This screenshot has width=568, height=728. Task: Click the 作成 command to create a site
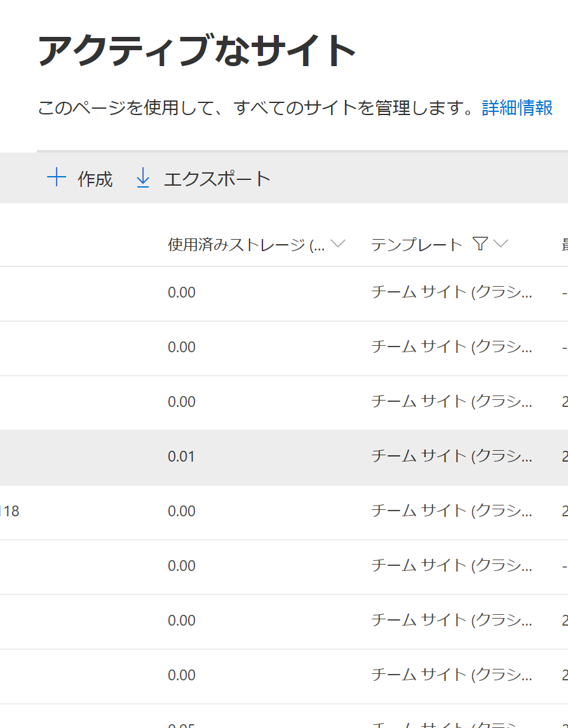97,179
